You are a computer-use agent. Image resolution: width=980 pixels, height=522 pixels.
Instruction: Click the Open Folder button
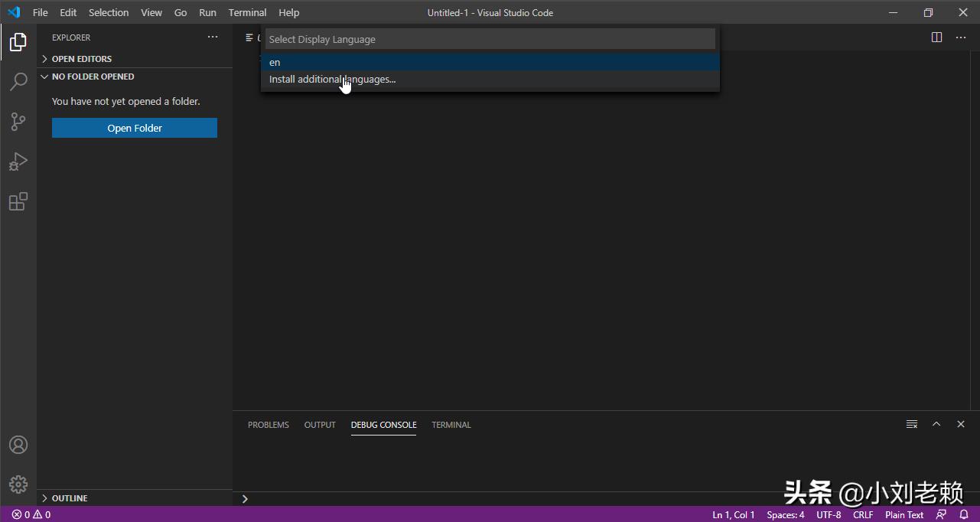point(134,127)
